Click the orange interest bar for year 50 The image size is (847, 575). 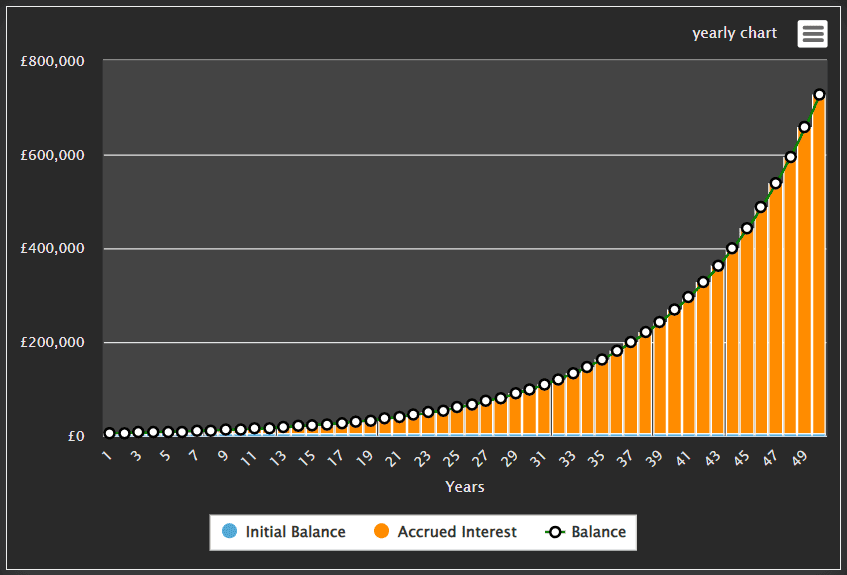[x=819, y=270]
